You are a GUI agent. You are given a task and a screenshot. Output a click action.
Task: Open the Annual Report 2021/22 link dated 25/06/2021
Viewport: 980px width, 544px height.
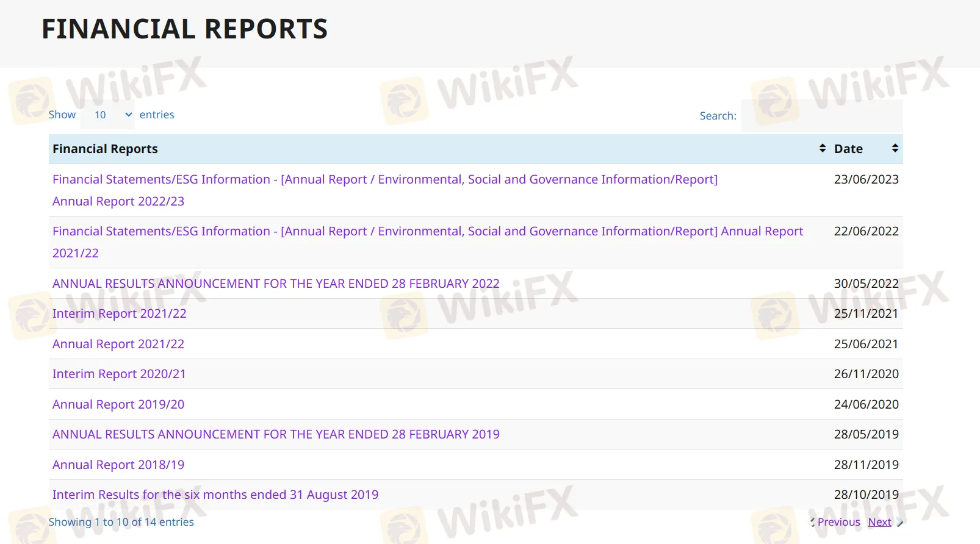[x=118, y=344]
